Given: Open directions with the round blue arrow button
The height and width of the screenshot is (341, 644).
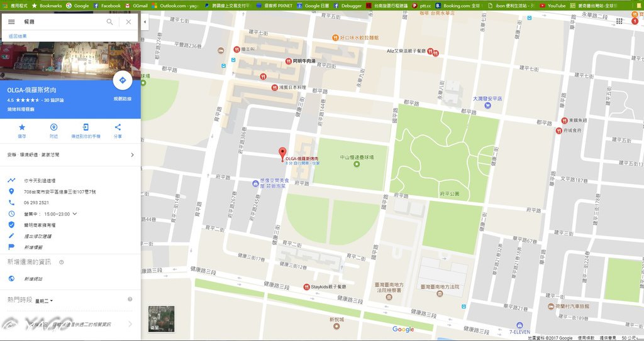Looking at the screenshot, I should click(123, 80).
